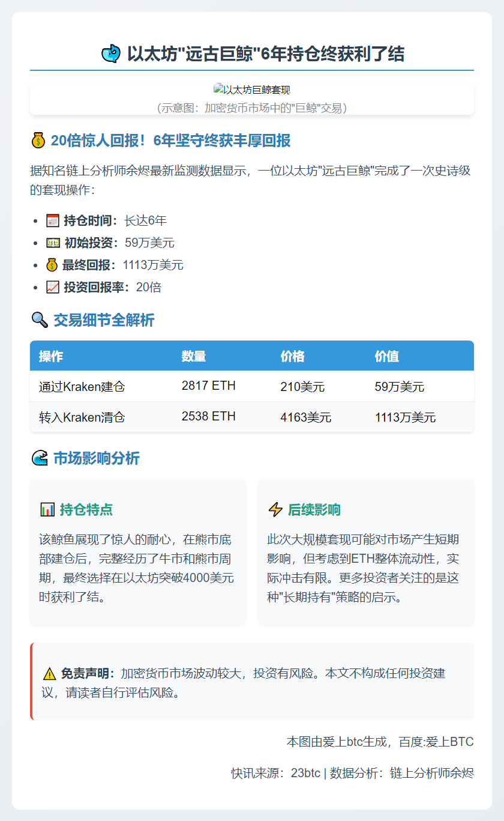504x821 pixels.
Task: Select the 转入Kraken清仓 table row
Action: coord(252,417)
